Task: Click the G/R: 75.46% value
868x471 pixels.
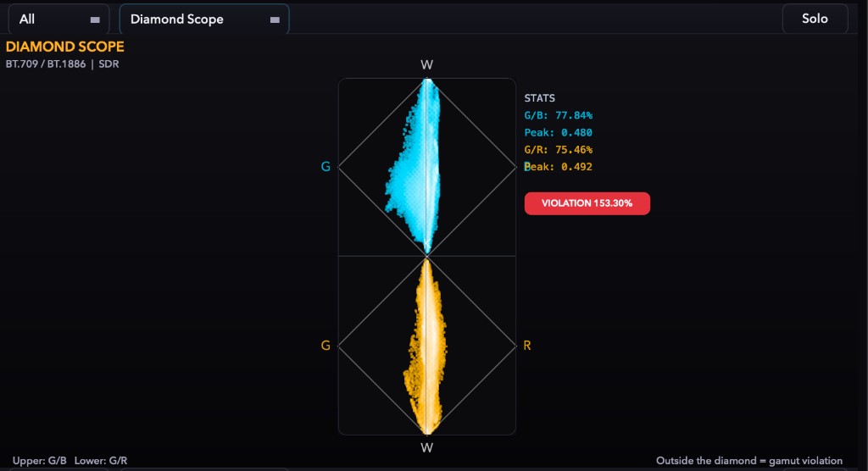Action: 558,149
